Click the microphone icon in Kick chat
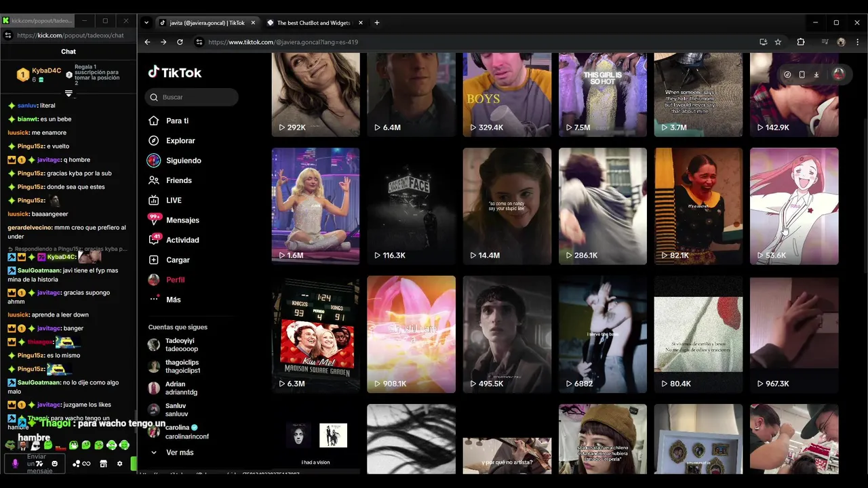868x488 pixels. click(x=15, y=464)
